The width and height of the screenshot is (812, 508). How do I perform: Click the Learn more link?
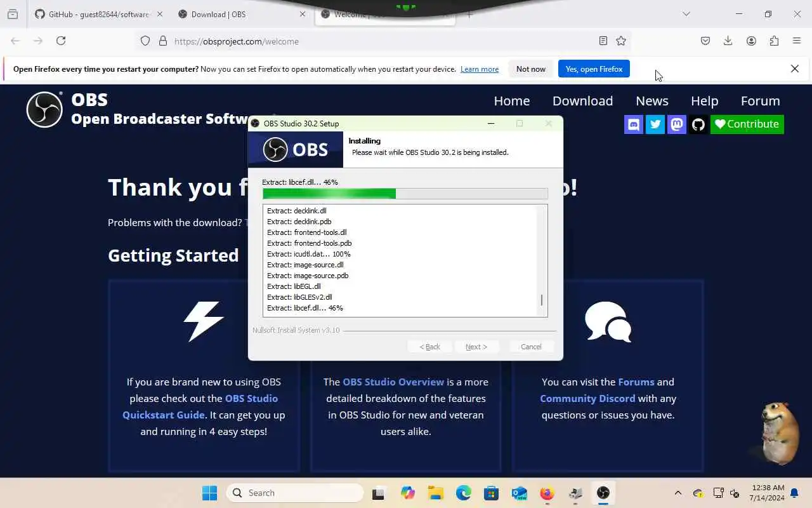coord(480,69)
